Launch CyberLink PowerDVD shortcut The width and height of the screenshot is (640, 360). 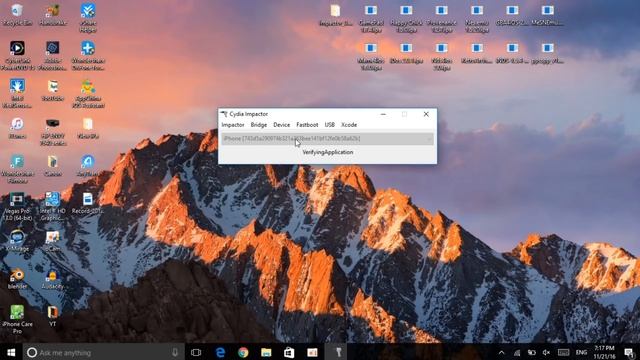tap(17, 56)
